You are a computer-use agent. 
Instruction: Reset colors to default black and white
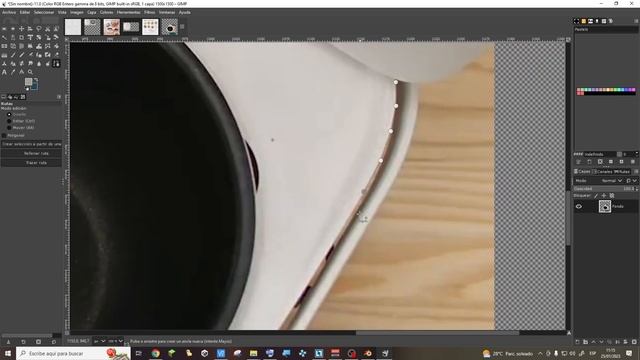click(x=27, y=89)
